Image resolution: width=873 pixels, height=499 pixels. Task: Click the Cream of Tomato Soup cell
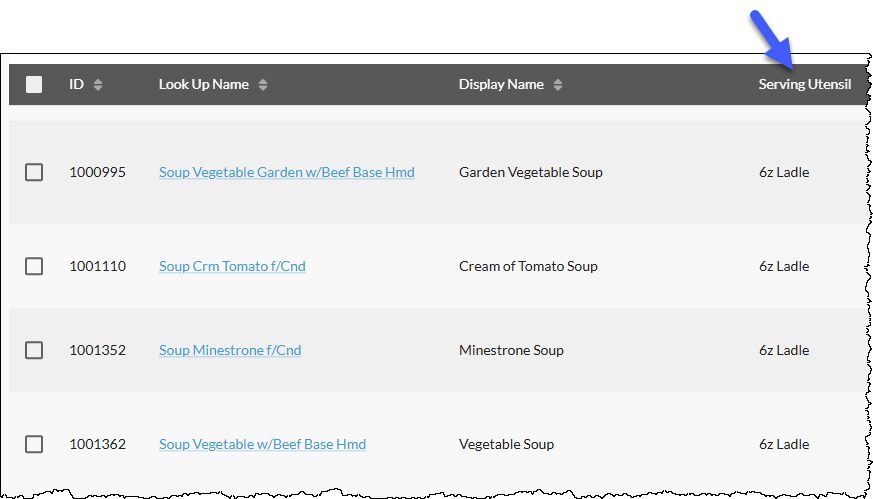click(x=528, y=266)
